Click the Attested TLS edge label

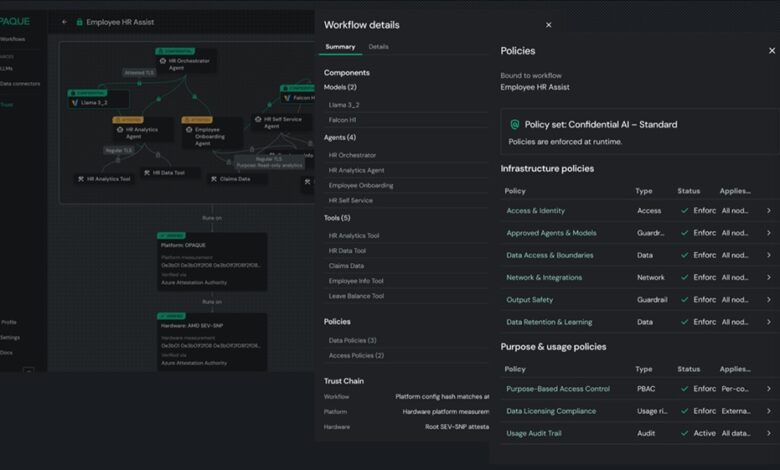point(139,73)
